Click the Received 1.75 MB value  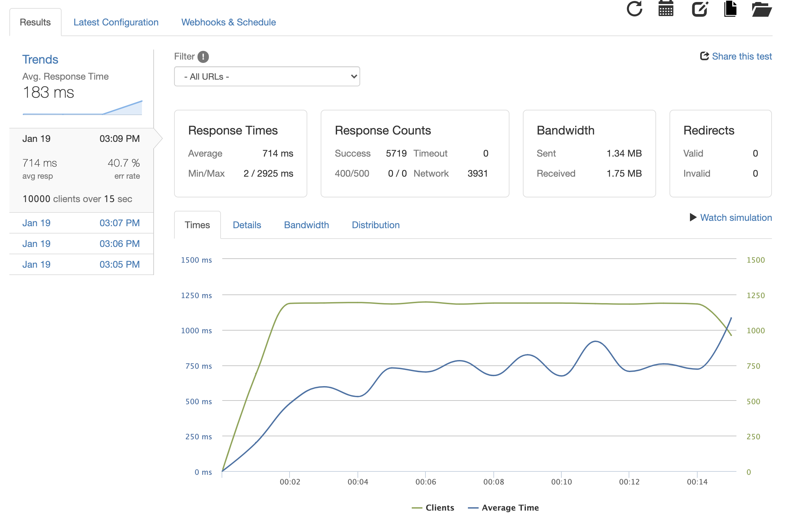tap(624, 173)
